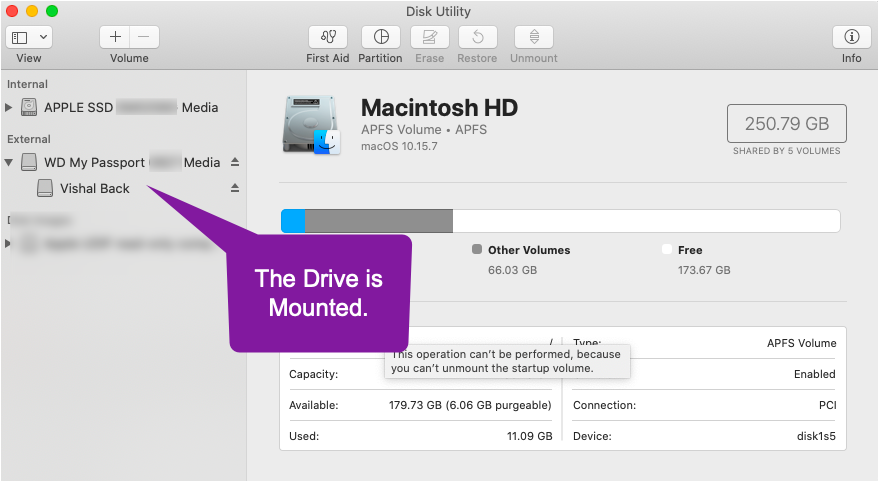Viewport: 879px width, 482px height.
Task: Click the Device disk1s5 value
Action: [x=816, y=436]
